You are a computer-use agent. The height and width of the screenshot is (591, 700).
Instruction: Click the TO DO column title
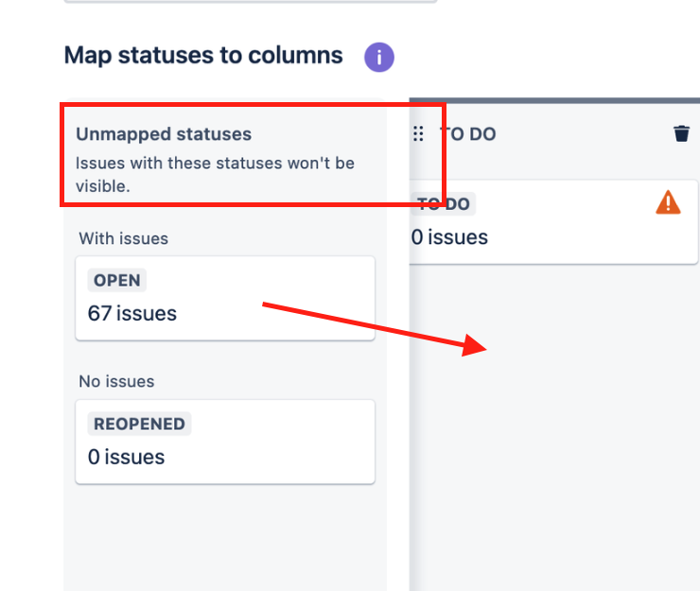(x=467, y=134)
